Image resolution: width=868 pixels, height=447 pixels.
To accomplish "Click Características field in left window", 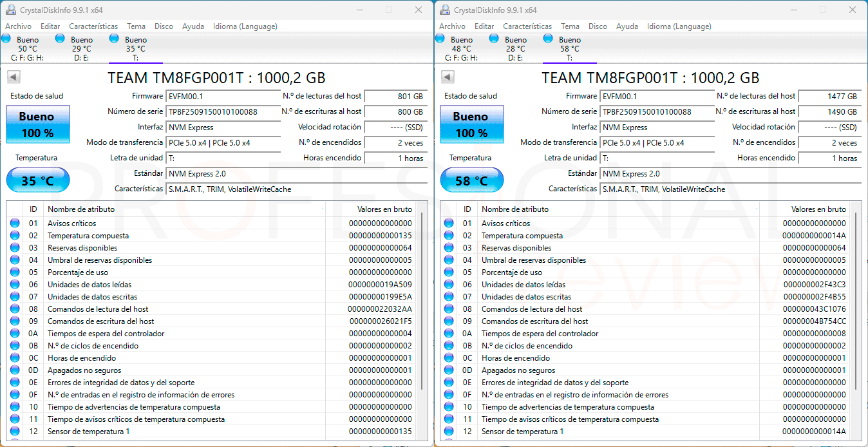I will pos(297,189).
